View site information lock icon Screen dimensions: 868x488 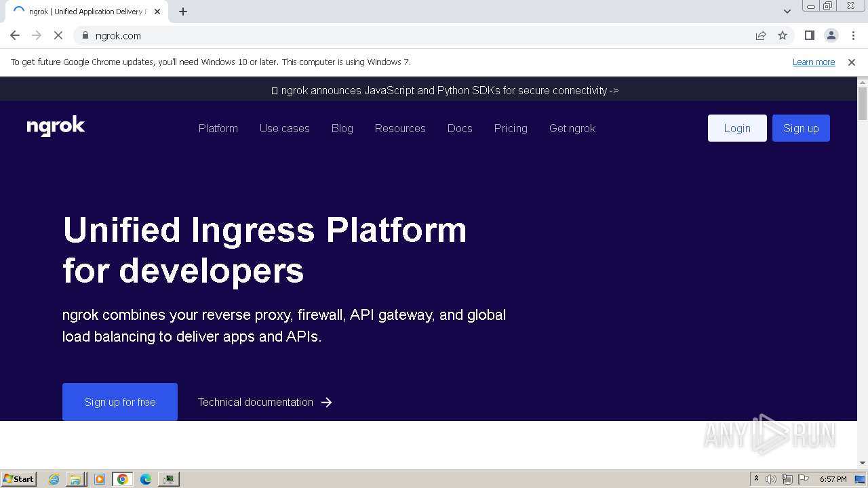pos(85,36)
